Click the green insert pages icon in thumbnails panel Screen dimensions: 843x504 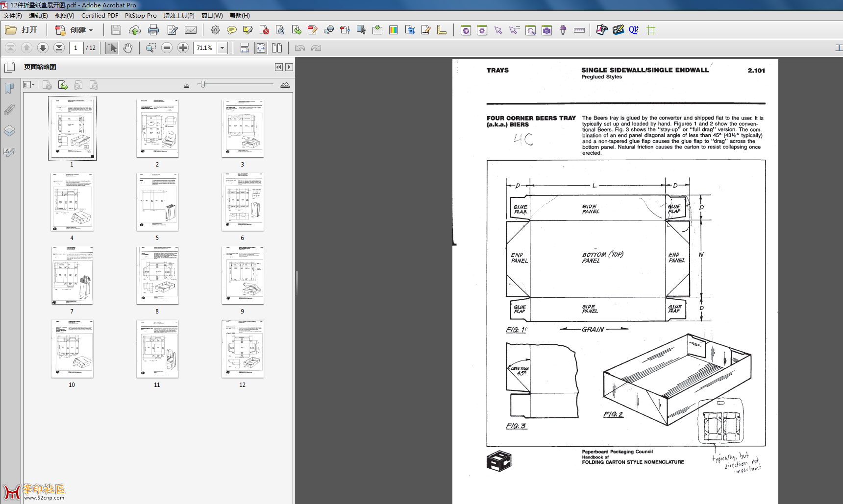(63, 85)
